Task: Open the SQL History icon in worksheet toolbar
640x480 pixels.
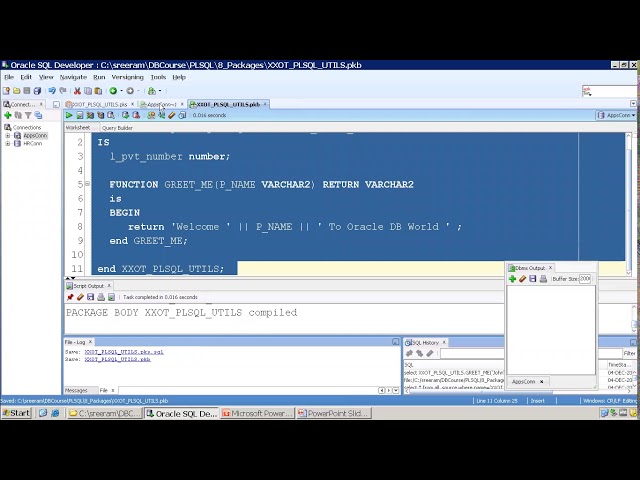Action: 182,116
